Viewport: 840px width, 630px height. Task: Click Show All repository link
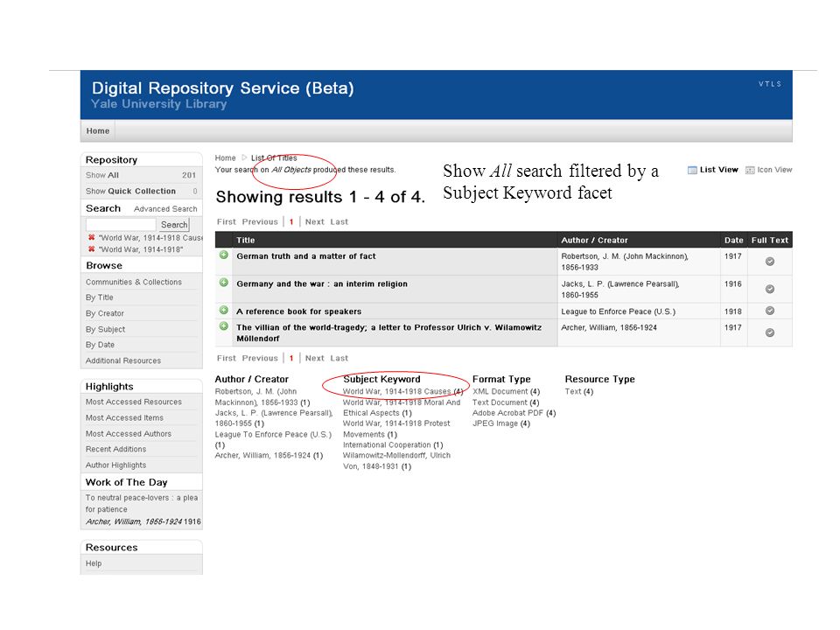(x=102, y=175)
